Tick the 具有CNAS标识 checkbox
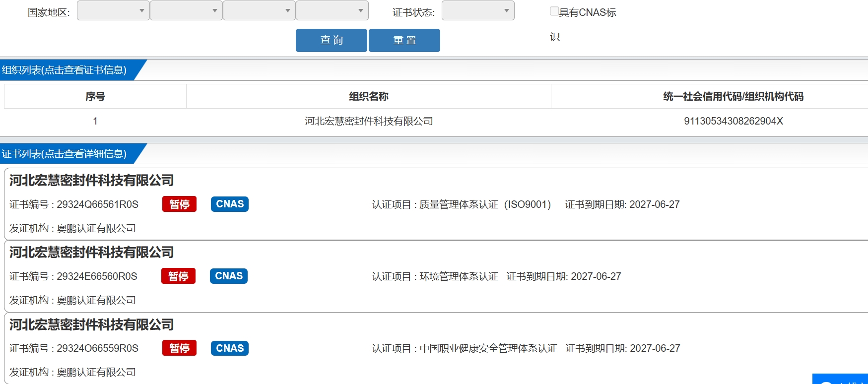The image size is (868, 384). (x=554, y=11)
